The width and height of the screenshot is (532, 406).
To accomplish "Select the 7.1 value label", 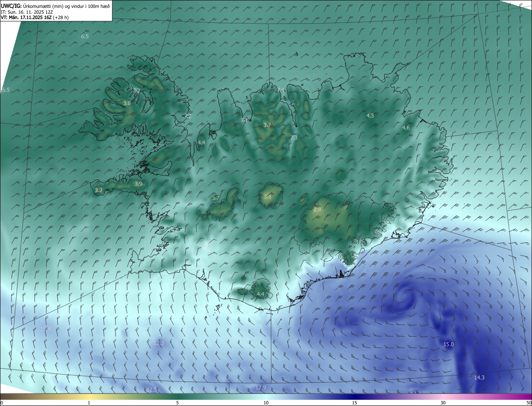I will point(245,120).
